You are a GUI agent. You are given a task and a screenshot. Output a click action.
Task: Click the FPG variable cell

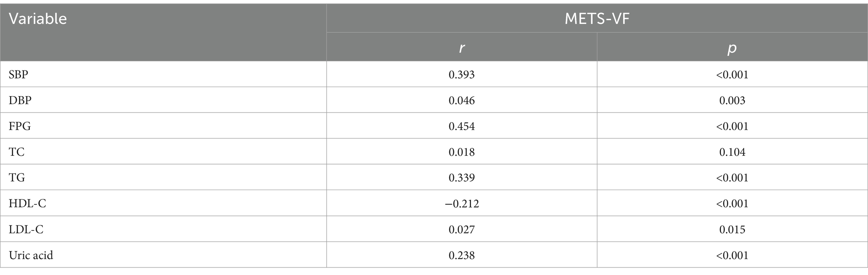coord(20,126)
